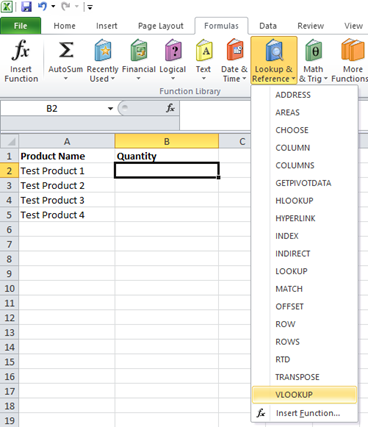
Task: Open the File tab
Action: click(x=21, y=26)
